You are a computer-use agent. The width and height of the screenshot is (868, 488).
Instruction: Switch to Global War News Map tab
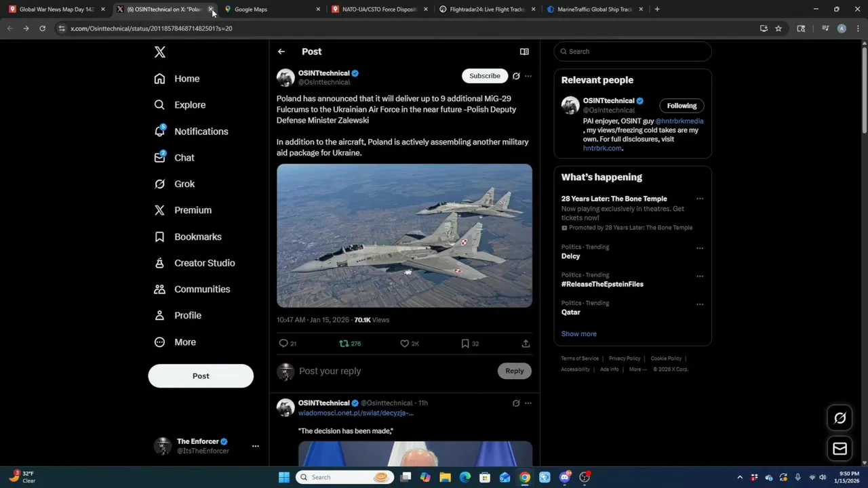pyautogui.click(x=56, y=9)
